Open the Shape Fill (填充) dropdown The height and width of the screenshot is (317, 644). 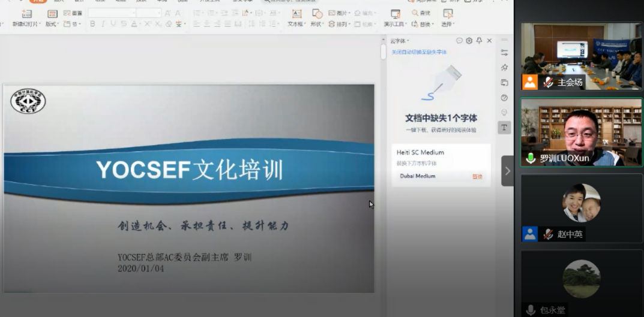click(x=365, y=13)
